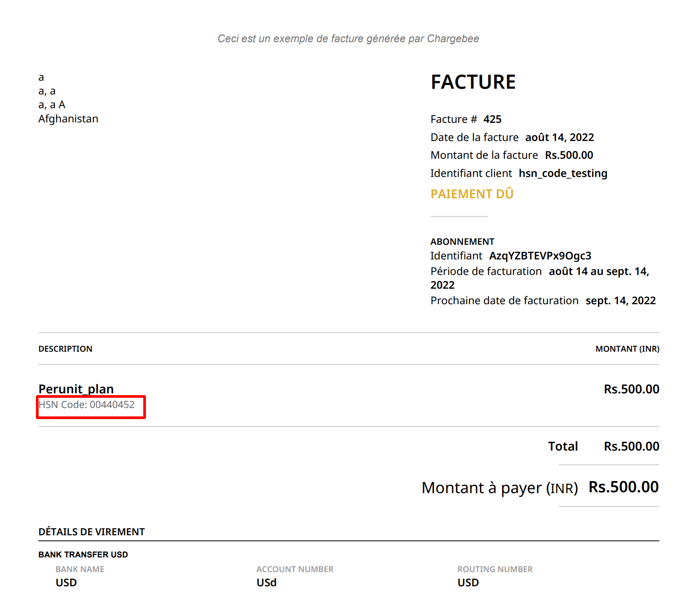
Task: Click the MONTANT (INR) column header
Action: tap(627, 349)
